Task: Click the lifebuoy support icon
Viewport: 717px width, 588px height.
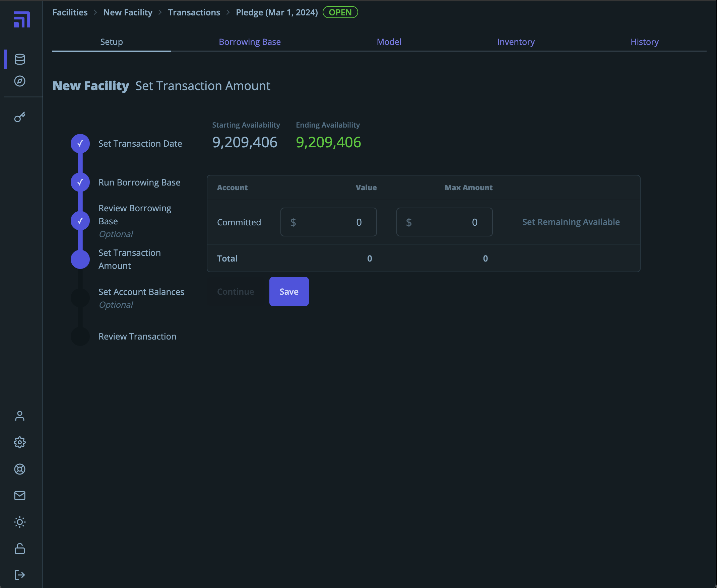Action: point(20,469)
